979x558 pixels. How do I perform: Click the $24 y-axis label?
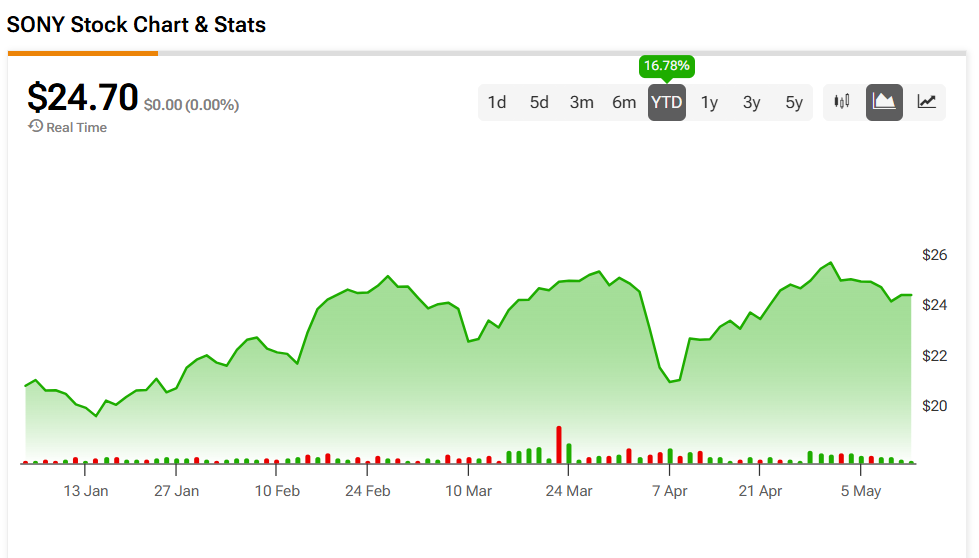pos(934,305)
